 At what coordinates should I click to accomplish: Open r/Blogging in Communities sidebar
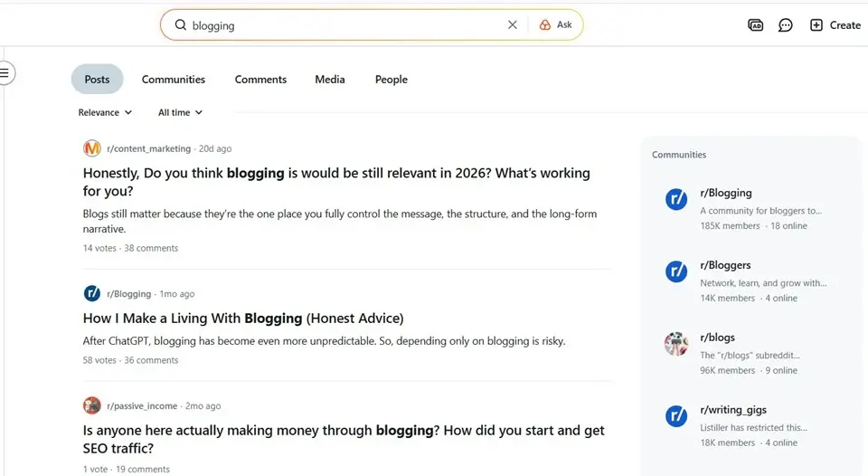726,193
